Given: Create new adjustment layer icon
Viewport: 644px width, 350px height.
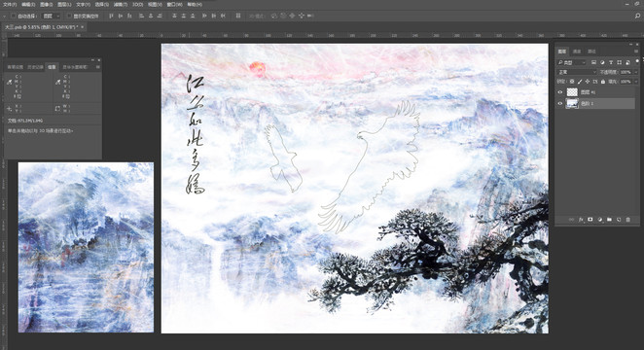Looking at the screenshot, I should coord(599,220).
